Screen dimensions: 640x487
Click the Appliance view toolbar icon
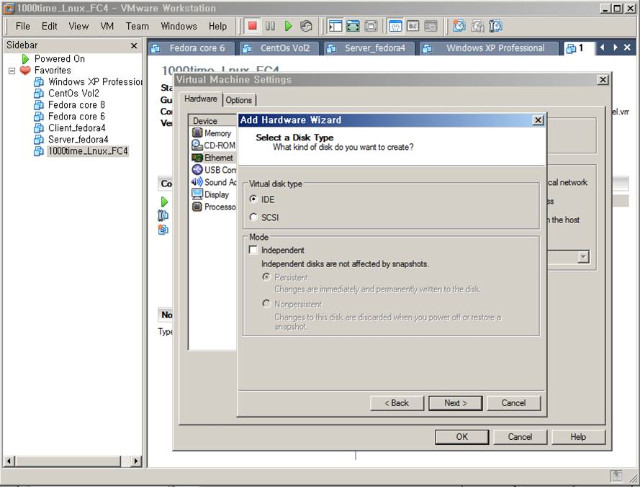[x=431, y=26]
